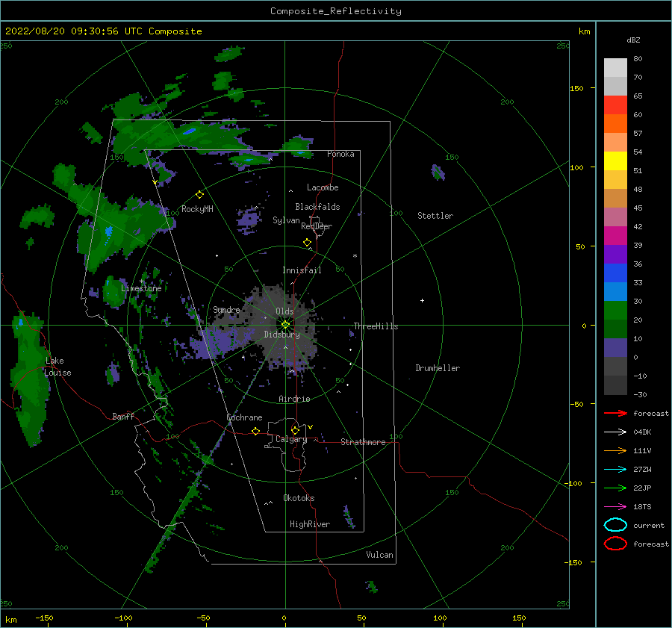
Task: Click the 'Stettler' map label
Action: [435, 216]
